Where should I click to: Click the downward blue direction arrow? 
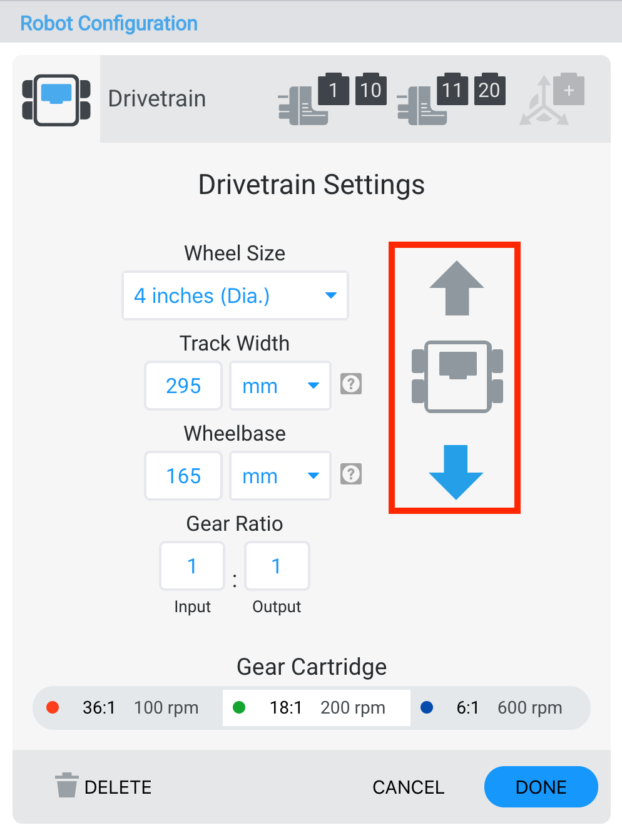pyautogui.click(x=456, y=474)
